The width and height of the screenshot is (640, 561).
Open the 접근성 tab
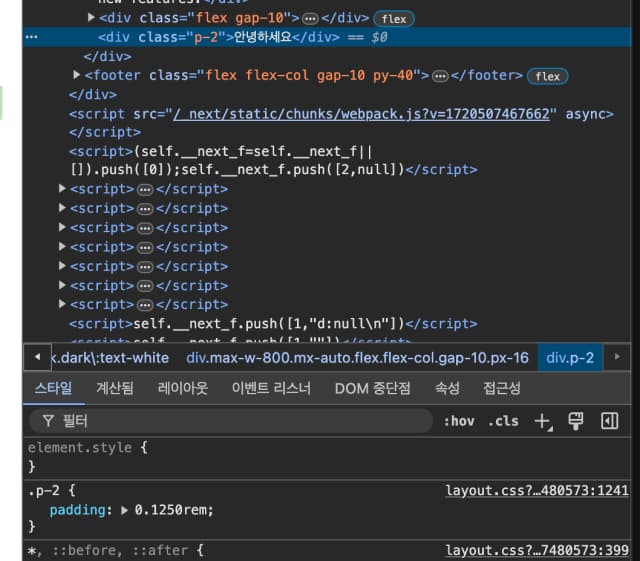[x=502, y=388]
